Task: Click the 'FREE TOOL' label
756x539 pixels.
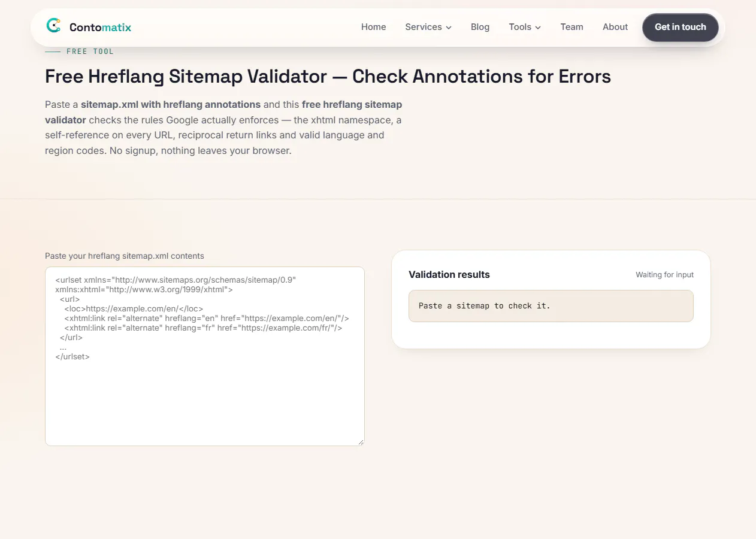Action: [x=90, y=52]
